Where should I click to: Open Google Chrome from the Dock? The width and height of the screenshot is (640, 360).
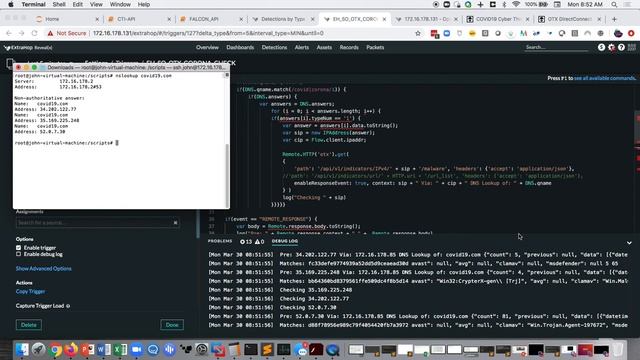click(x=55, y=349)
